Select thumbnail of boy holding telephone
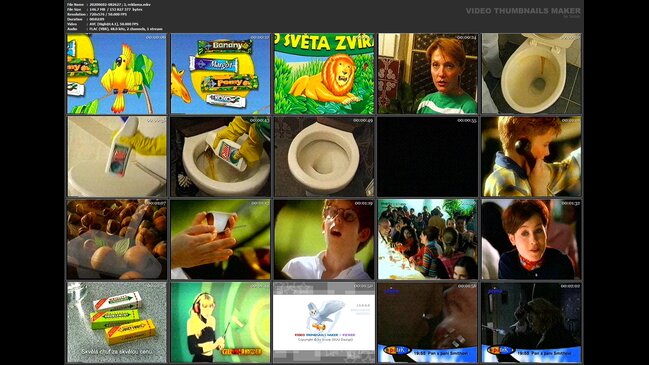Viewport: 649px width, 365px height. (531, 156)
